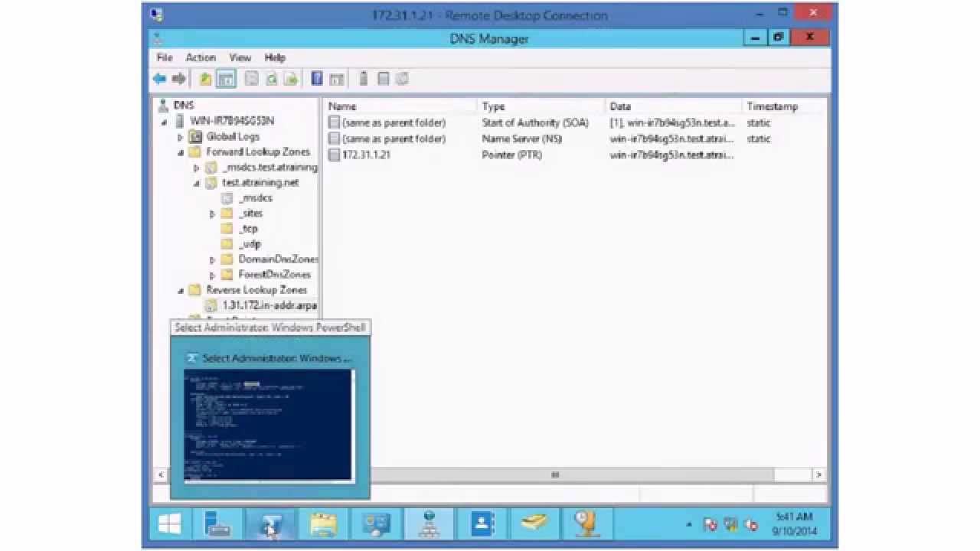The width and height of the screenshot is (980, 551).
Task: Sort by the Type column header
Action: point(542,106)
